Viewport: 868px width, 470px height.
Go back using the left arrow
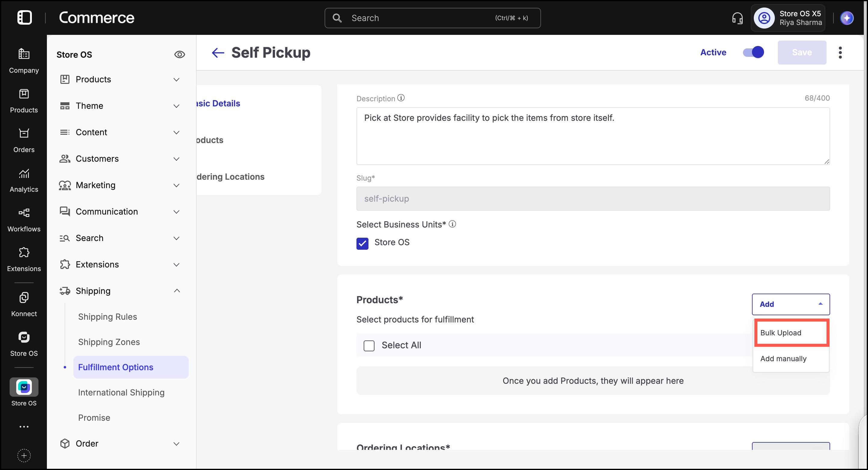pyautogui.click(x=218, y=53)
